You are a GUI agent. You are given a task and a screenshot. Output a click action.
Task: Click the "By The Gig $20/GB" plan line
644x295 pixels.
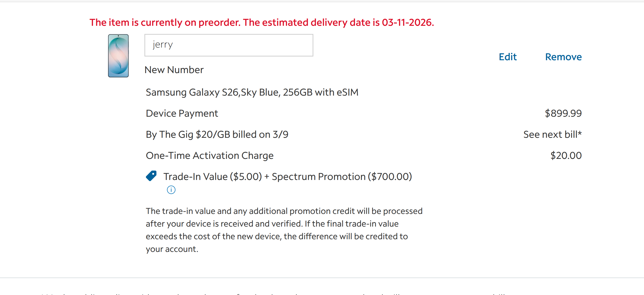[217, 134]
